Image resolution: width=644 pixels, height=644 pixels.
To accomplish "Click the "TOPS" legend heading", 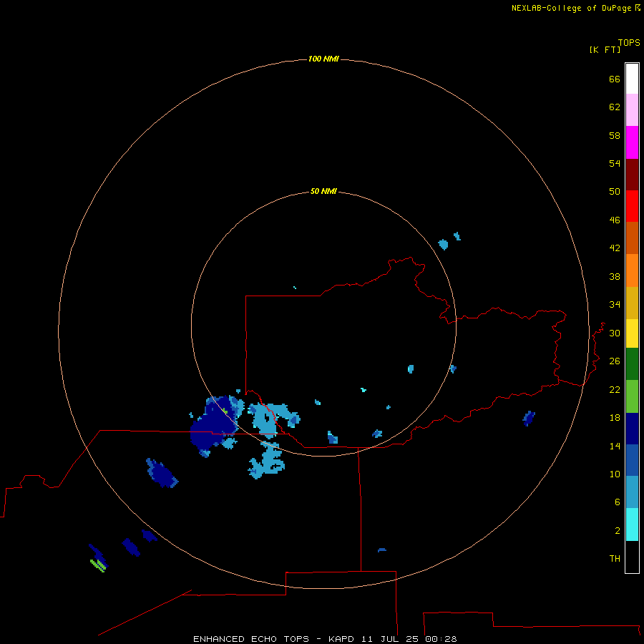I will coord(629,43).
